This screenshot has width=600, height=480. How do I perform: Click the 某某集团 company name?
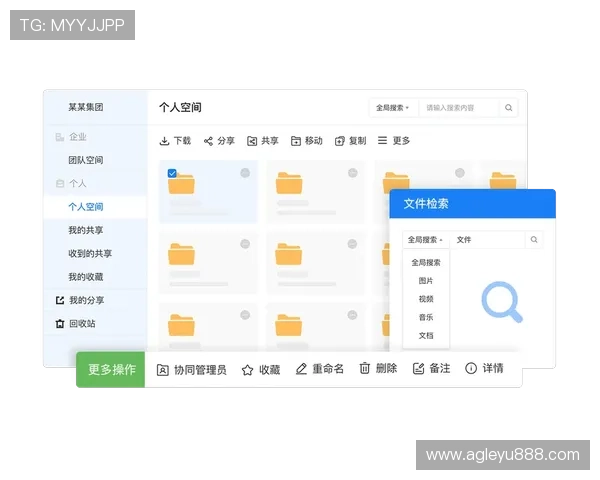[x=86, y=107]
